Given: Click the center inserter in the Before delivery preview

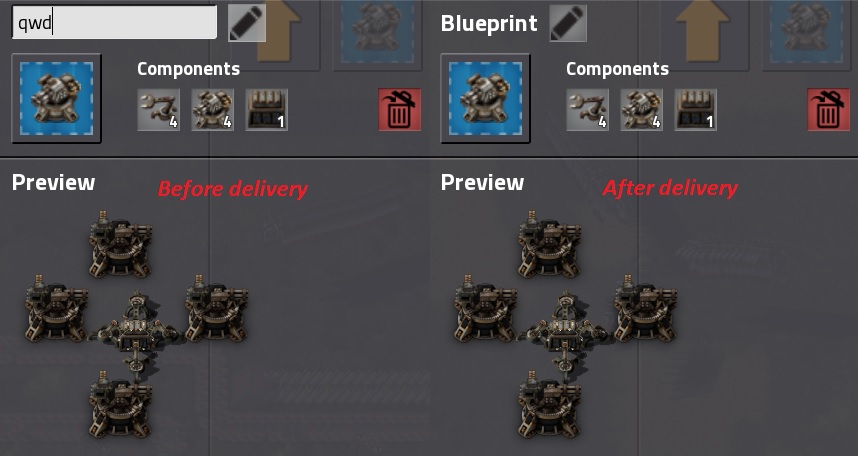Looking at the screenshot, I should coord(137,332).
